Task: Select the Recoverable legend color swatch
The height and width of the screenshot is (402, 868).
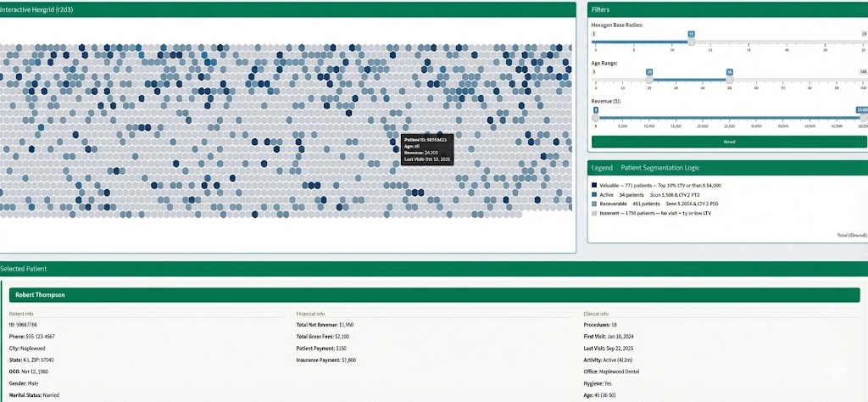Action: coord(594,204)
